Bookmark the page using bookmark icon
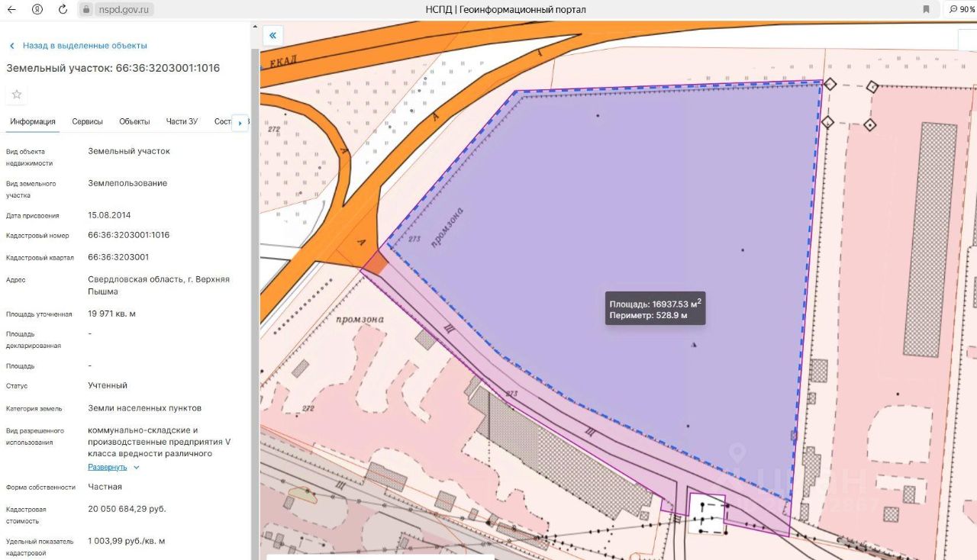The width and height of the screenshot is (977, 560). click(x=926, y=9)
